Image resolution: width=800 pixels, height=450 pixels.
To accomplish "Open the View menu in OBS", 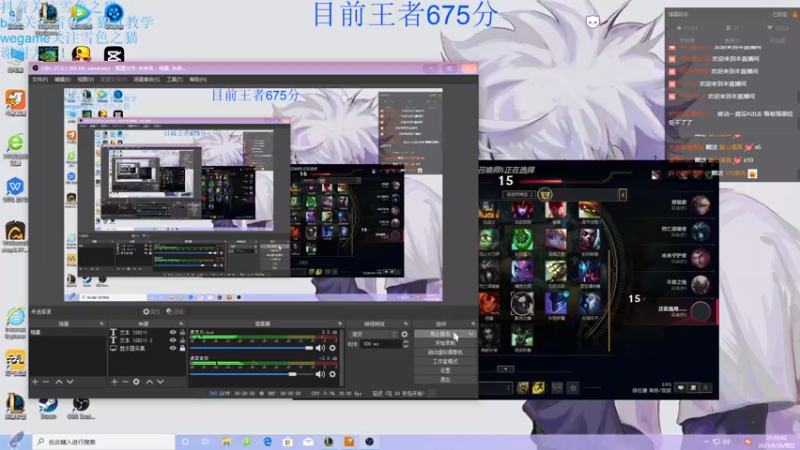I will (x=85, y=80).
